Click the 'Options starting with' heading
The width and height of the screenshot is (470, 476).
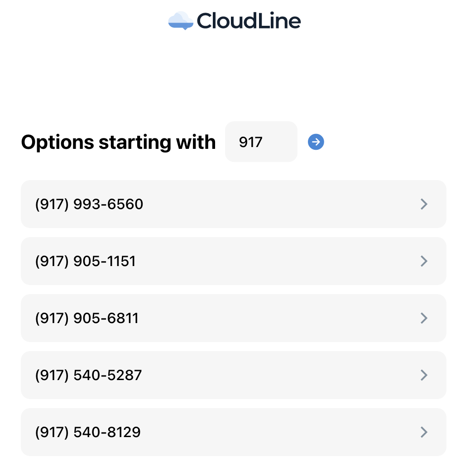[x=118, y=143]
